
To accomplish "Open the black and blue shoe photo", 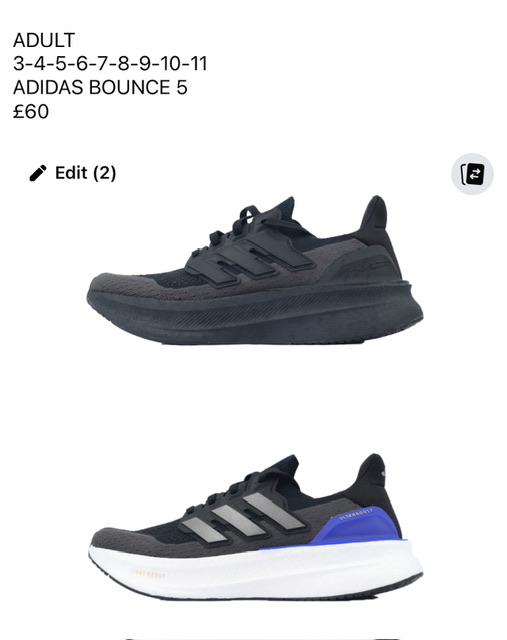I will coord(256,527).
